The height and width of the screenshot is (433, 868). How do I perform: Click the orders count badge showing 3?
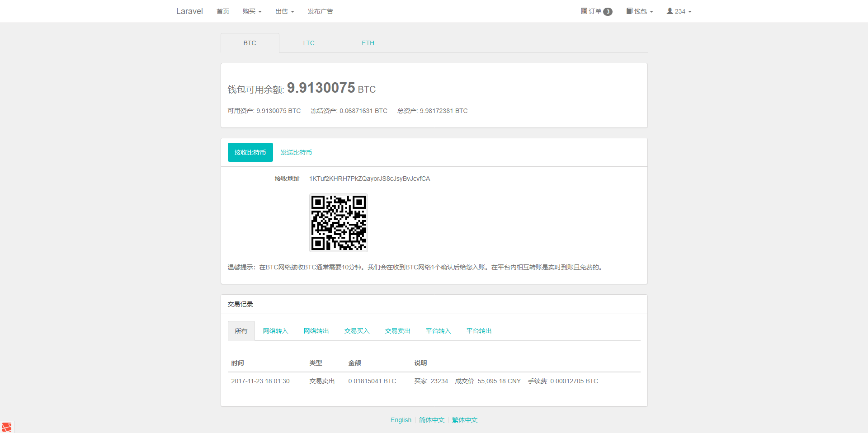608,11
